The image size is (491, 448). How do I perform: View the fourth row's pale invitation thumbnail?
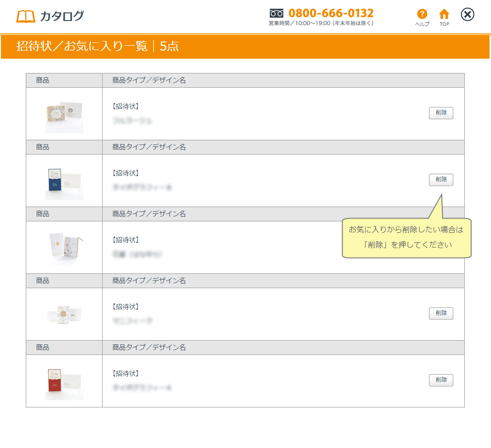pos(64,314)
